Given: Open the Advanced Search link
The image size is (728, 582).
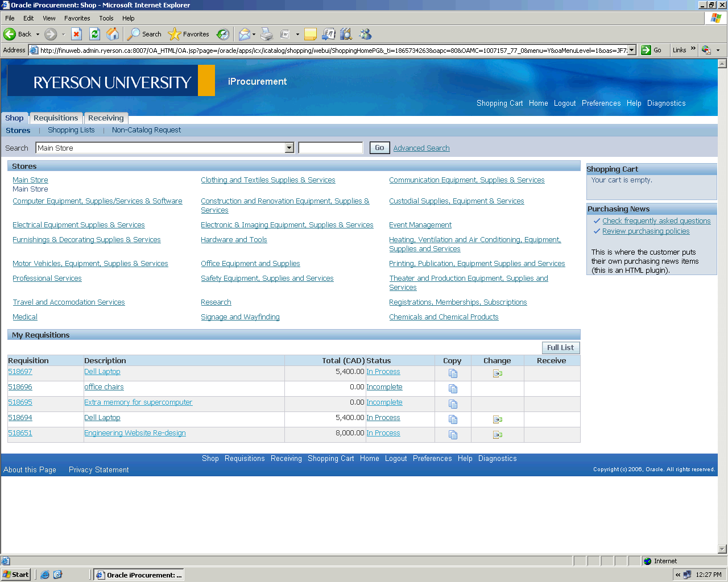Looking at the screenshot, I should (421, 148).
